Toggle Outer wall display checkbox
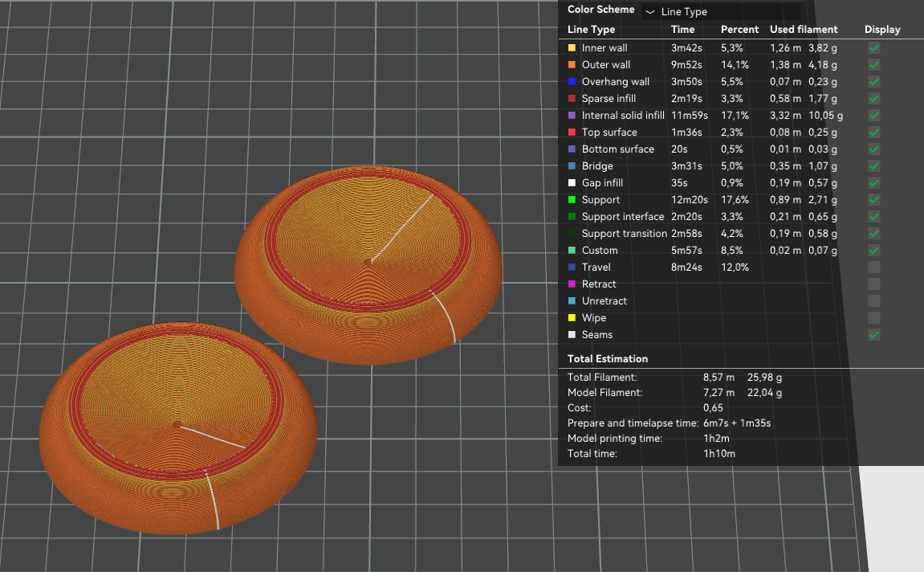 [x=874, y=65]
